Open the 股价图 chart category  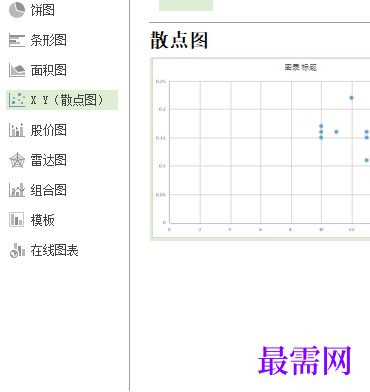click(x=49, y=130)
